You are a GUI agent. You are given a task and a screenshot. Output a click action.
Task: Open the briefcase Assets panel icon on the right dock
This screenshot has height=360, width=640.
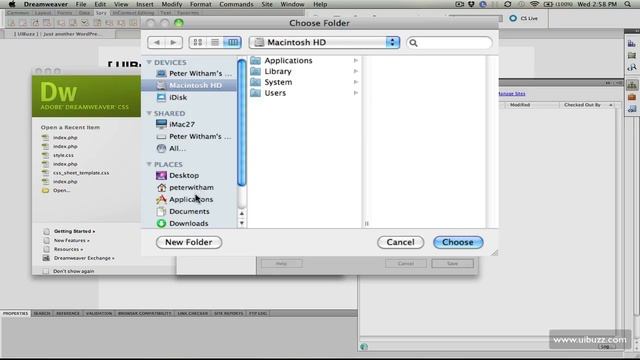632,97
